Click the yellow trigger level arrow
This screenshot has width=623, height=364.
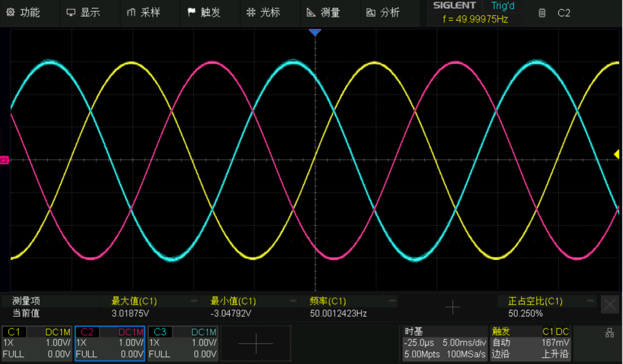617,154
